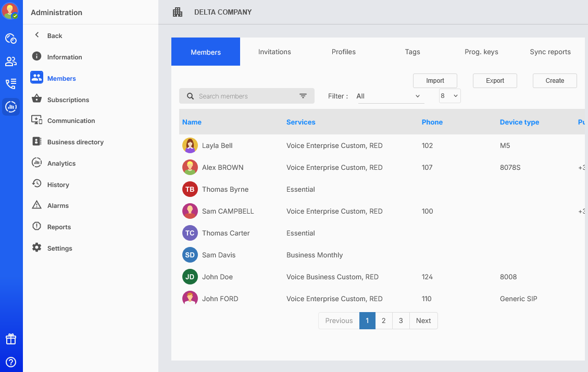The width and height of the screenshot is (588, 372).
Task: Open the Prog. keys tab
Action: click(x=481, y=52)
